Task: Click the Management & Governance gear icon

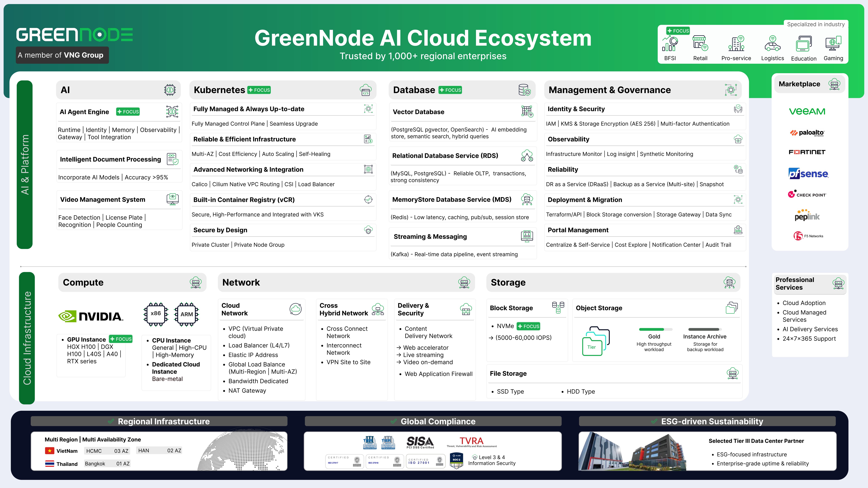Action: click(731, 90)
